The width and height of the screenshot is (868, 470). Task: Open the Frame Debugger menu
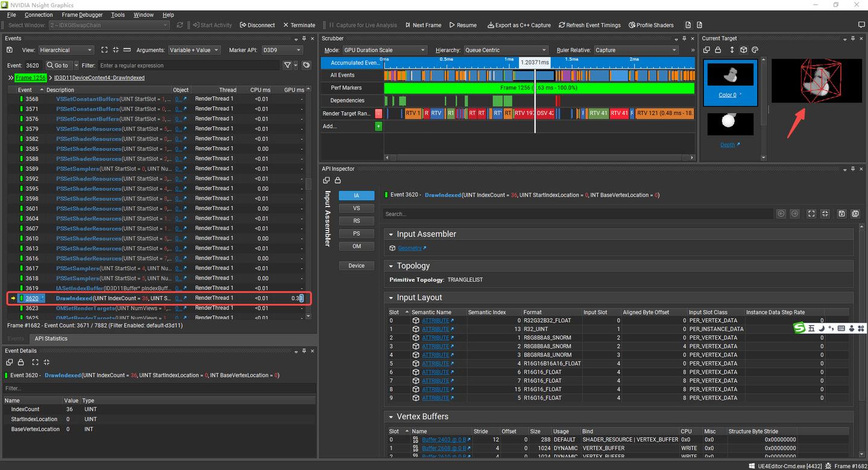point(82,14)
